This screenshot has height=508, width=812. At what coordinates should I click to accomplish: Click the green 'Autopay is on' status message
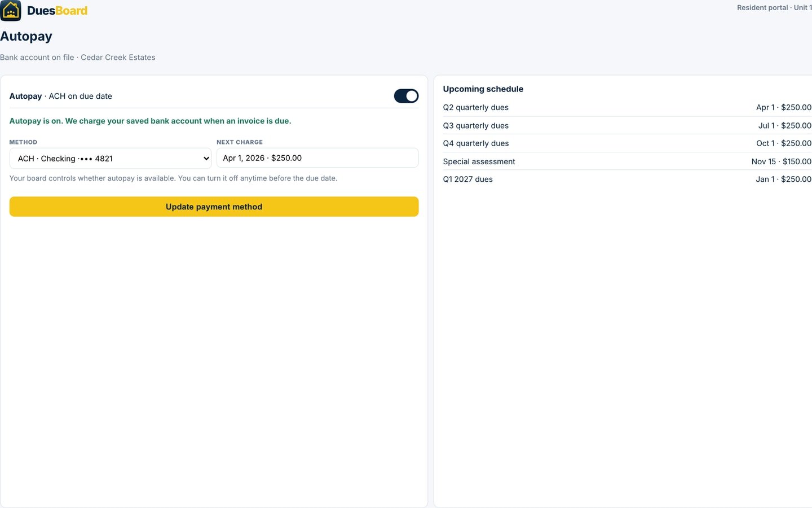click(151, 121)
